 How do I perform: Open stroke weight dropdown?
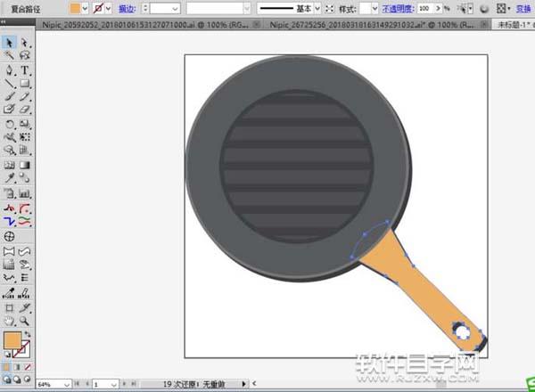[176, 9]
